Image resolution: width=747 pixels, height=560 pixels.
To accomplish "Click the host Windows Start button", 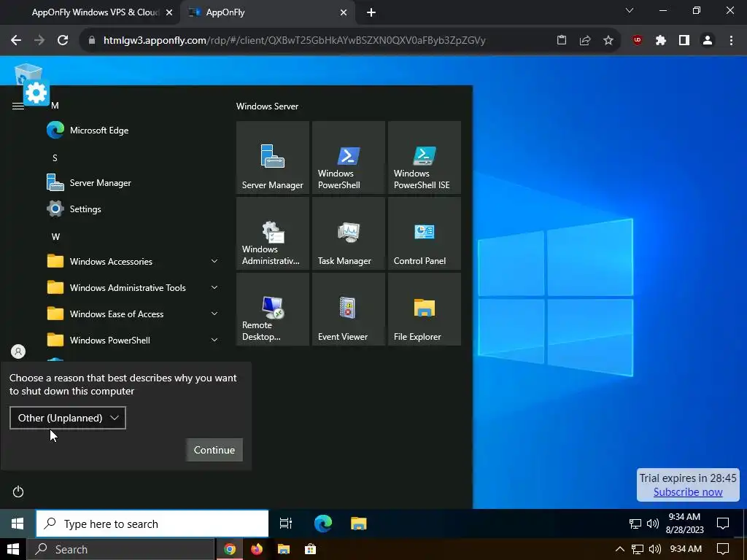I will (13, 549).
